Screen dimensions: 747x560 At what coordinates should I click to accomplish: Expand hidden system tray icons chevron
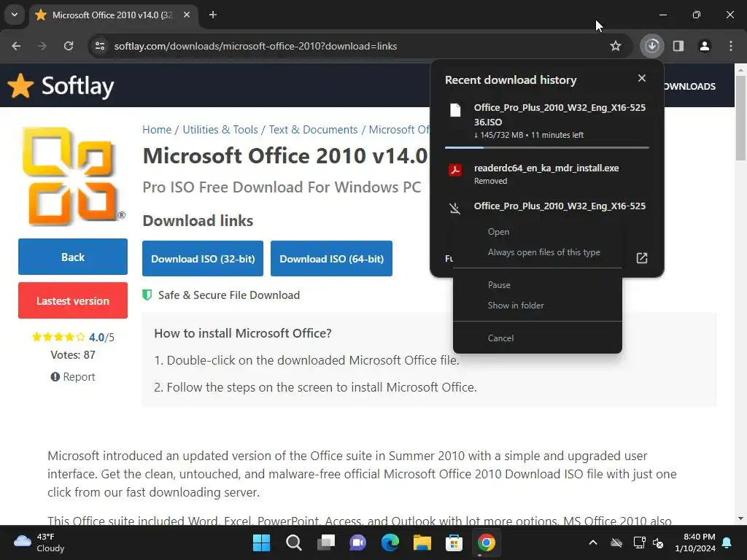point(593,542)
